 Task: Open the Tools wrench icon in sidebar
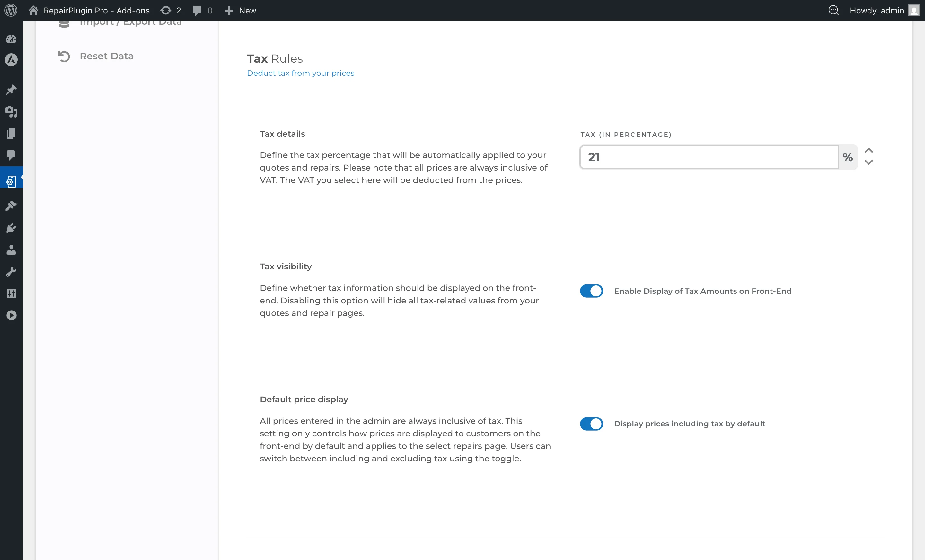[x=11, y=271]
